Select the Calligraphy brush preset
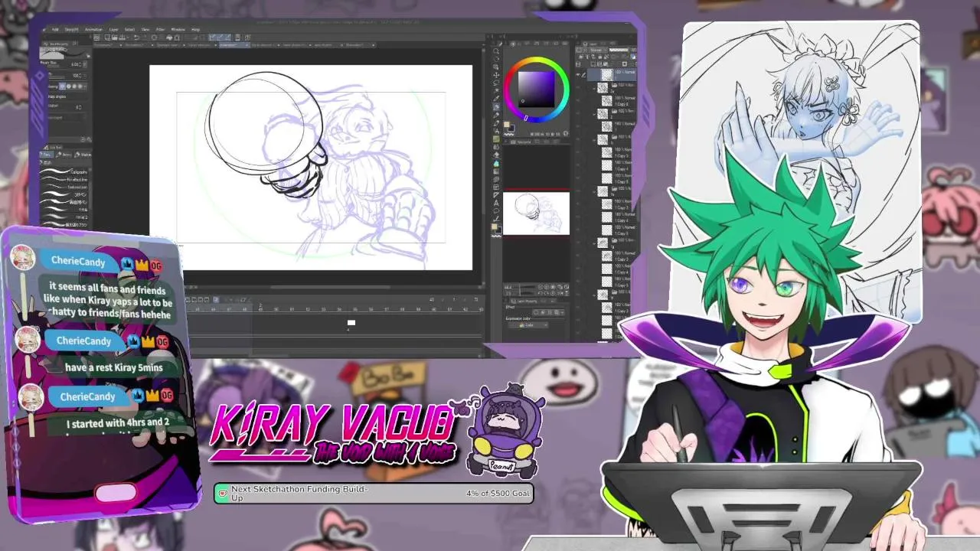 point(65,171)
